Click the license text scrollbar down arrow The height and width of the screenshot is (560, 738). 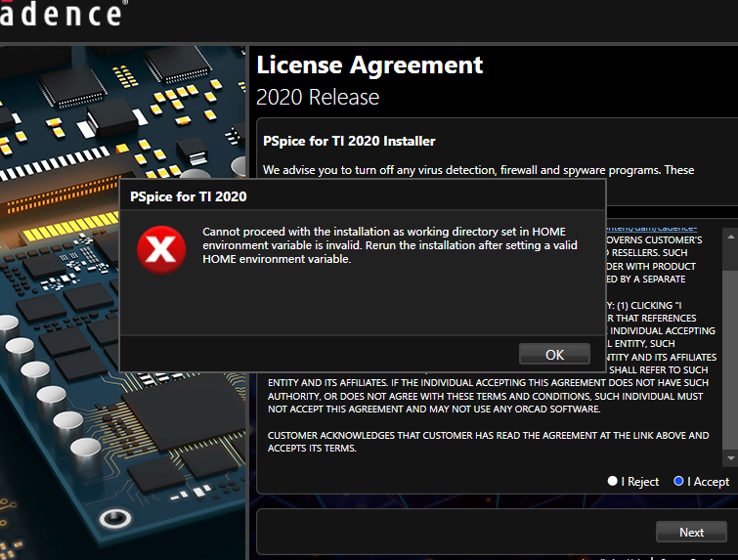(x=730, y=458)
